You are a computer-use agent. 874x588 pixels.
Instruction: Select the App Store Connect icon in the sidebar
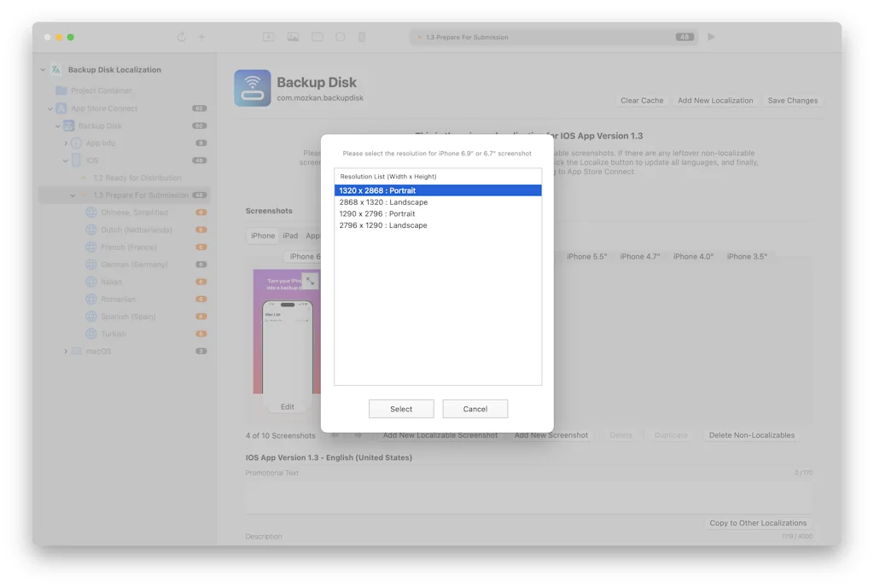coord(61,108)
